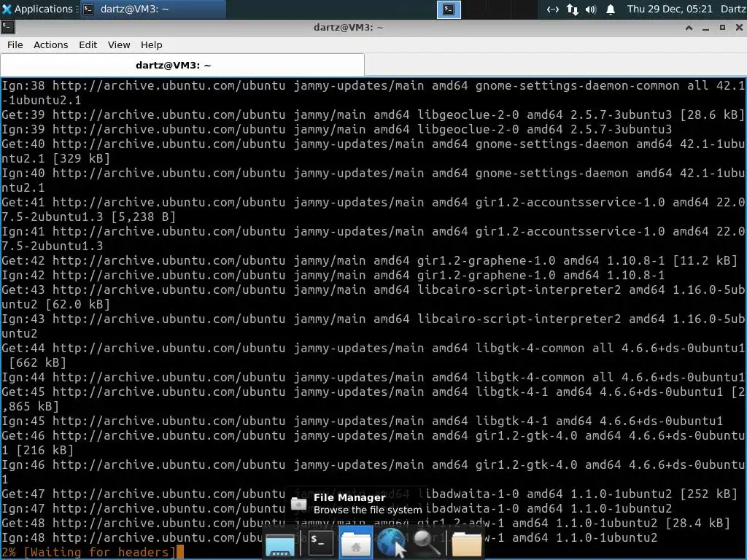Click the Get:44 libgtk-4-common line

tap(373, 355)
